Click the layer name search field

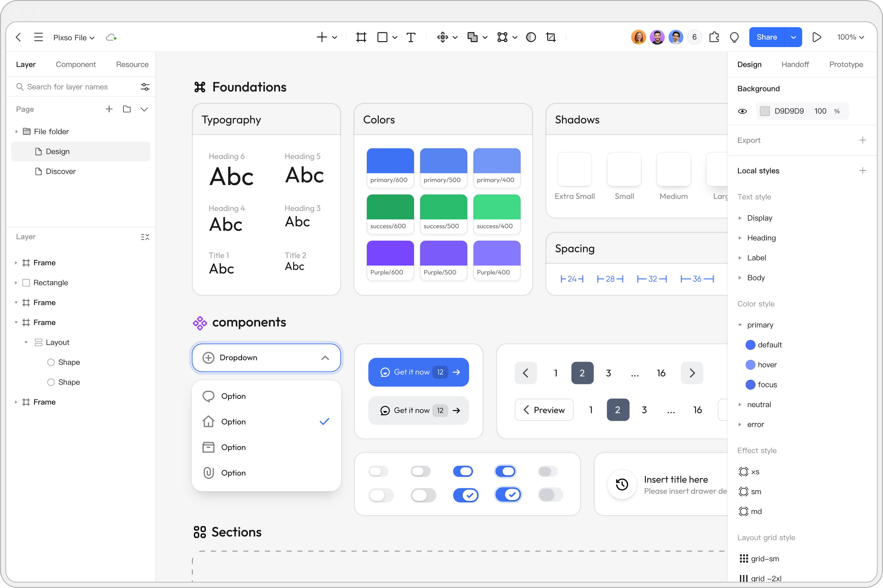click(x=68, y=87)
